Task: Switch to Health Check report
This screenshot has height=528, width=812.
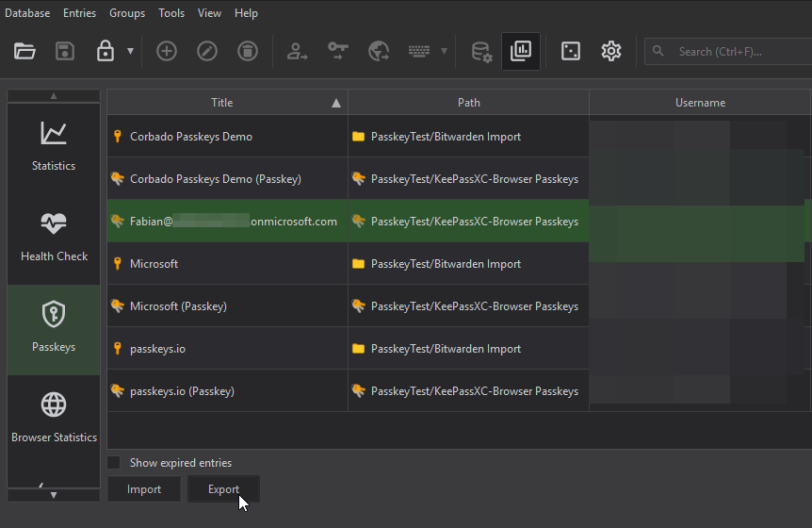Action: [x=54, y=239]
